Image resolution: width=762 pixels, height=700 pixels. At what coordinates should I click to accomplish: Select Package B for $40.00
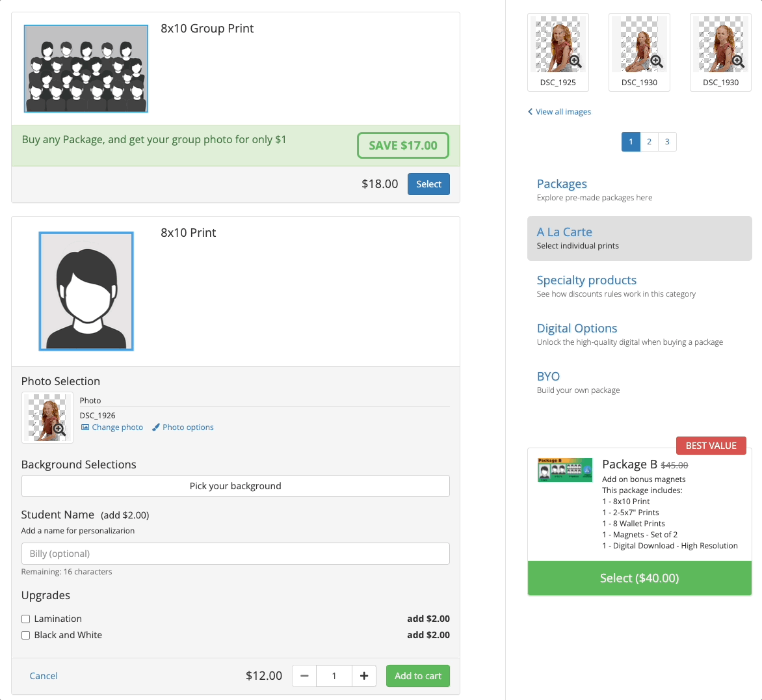coord(640,578)
